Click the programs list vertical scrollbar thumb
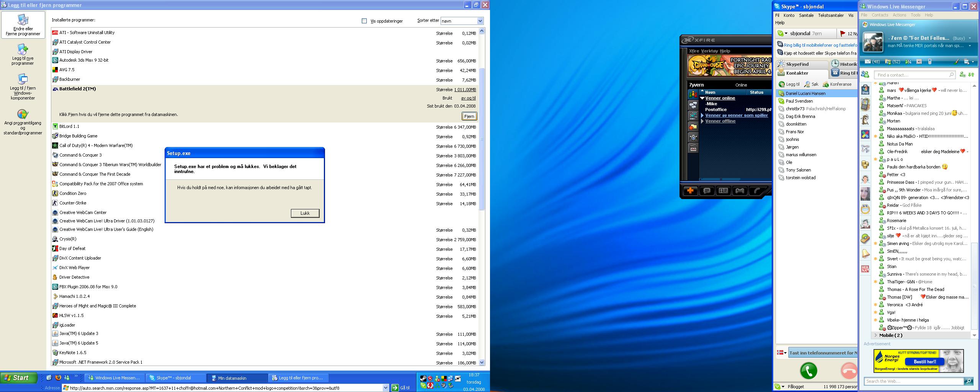This screenshot has height=392, width=980. click(482, 139)
